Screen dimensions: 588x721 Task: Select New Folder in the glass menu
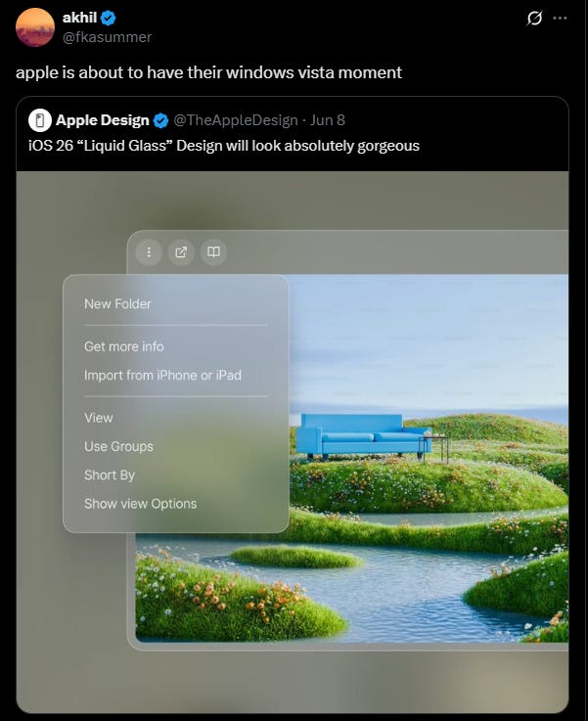click(x=117, y=304)
